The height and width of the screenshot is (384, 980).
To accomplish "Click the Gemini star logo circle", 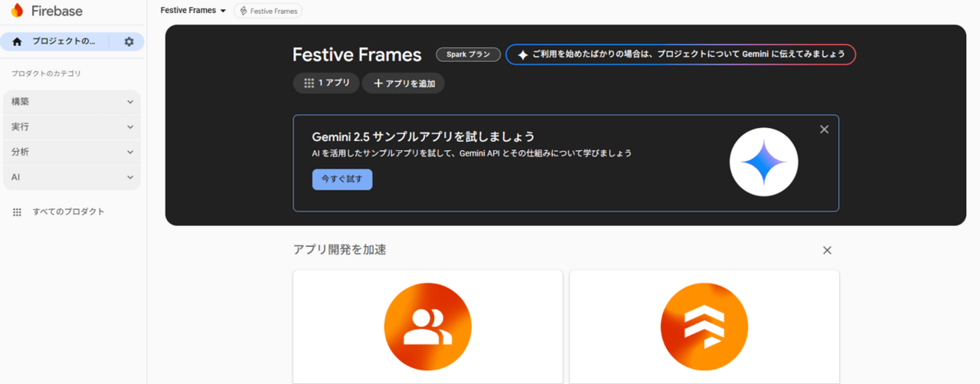I will point(763,162).
